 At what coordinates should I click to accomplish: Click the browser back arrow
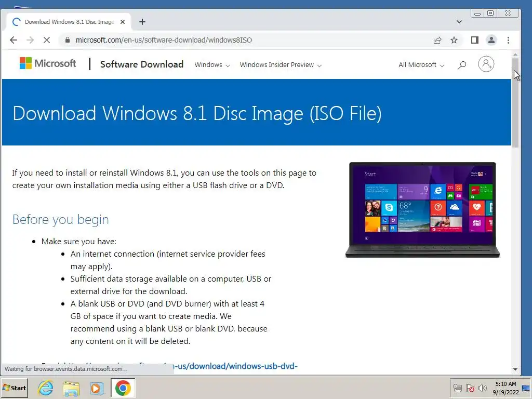pos(14,40)
